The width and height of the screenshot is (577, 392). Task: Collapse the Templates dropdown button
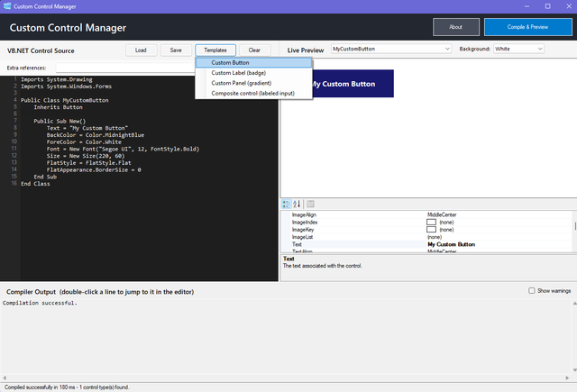pos(215,50)
